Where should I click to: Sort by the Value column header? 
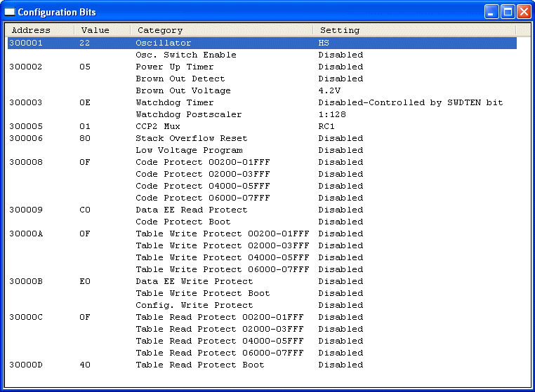click(x=103, y=30)
